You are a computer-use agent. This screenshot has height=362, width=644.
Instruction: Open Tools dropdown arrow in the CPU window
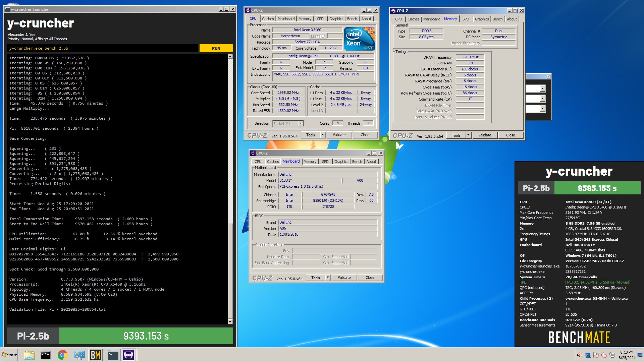tap(323, 135)
